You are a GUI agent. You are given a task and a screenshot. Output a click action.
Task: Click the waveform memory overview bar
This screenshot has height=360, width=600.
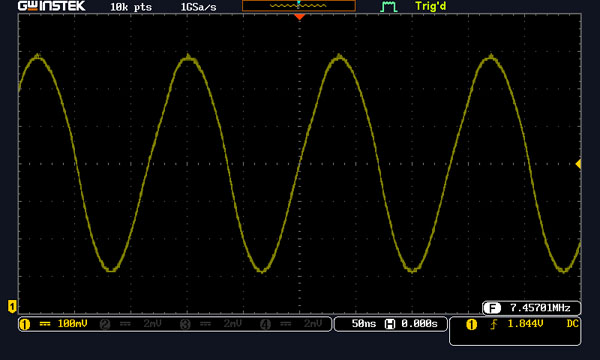299,6
